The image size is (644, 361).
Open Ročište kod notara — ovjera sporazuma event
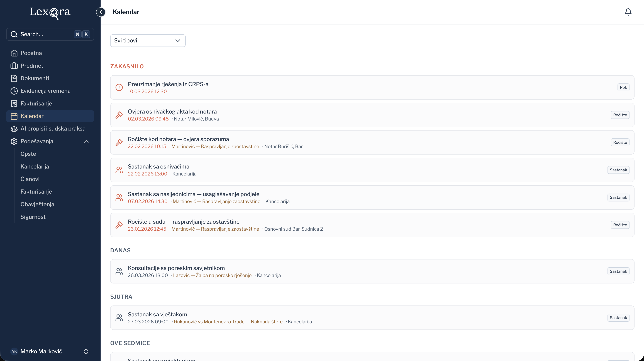(x=372, y=142)
